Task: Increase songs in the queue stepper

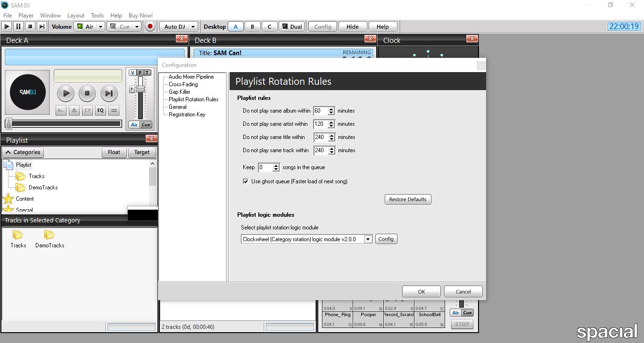Action: click(x=276, y=166)
